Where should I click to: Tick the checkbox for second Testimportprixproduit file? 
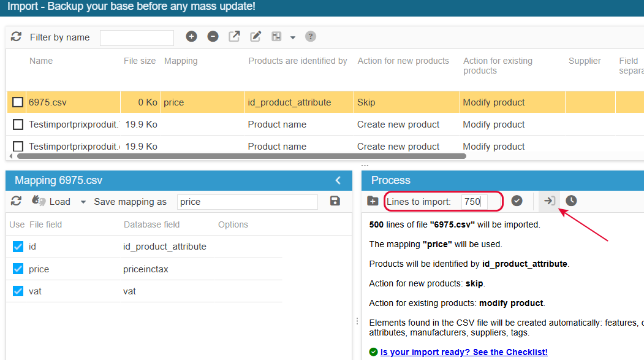[18, 147]
